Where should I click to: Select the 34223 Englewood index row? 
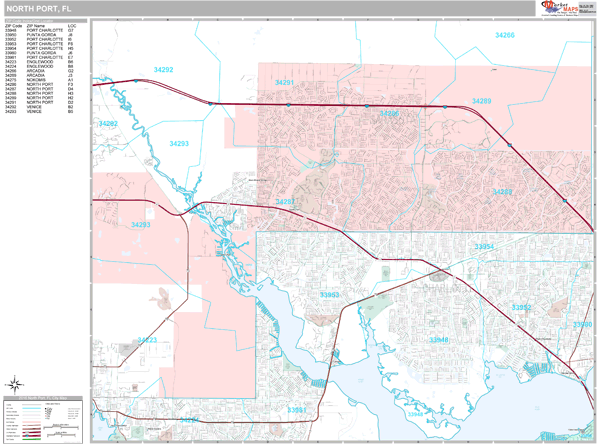pyautogui.click(x=38, y=61)
